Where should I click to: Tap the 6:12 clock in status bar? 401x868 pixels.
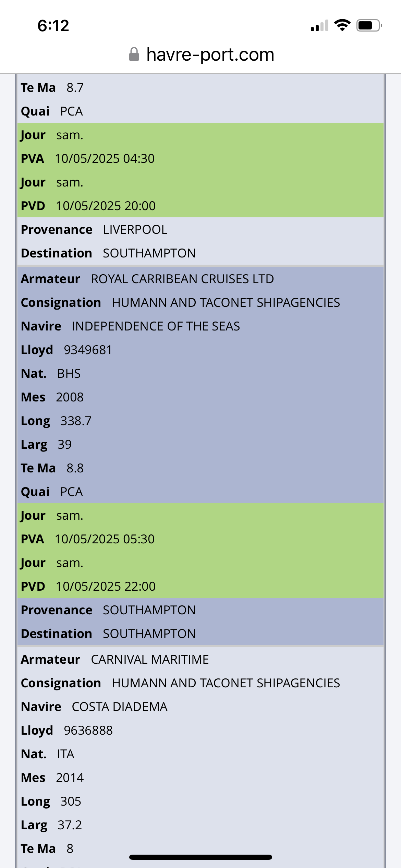pos(53,26)
